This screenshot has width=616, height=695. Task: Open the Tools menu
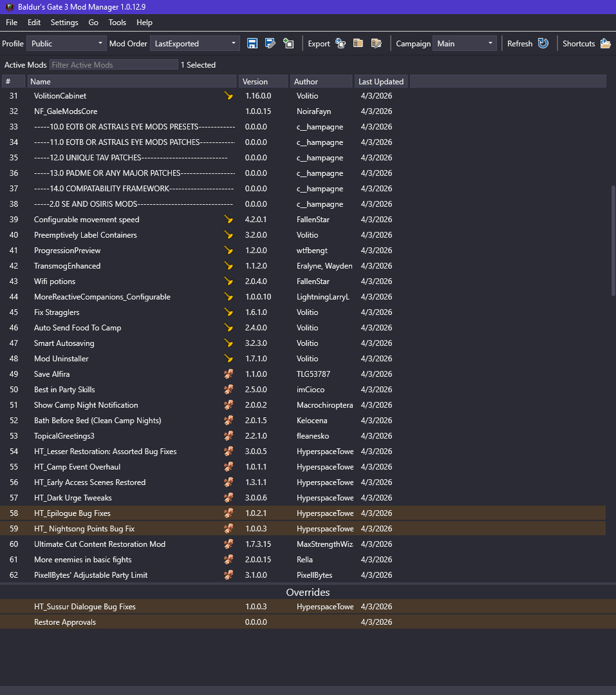[x=117, y=22]
